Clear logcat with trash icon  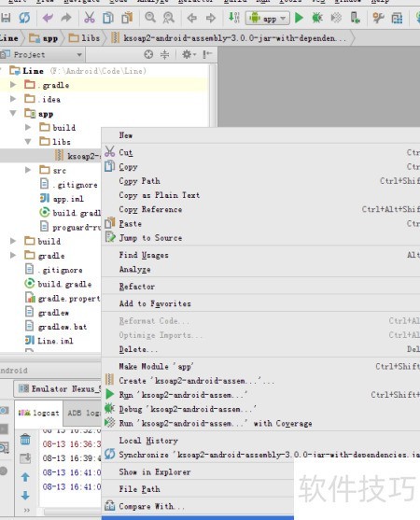click(25, 440)
